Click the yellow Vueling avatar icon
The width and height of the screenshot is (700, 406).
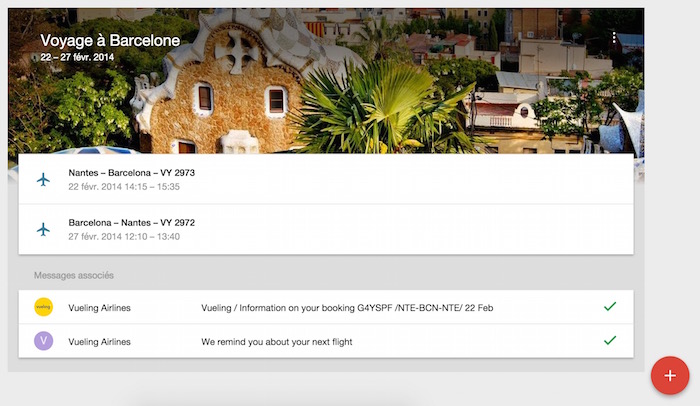(43, 307)
